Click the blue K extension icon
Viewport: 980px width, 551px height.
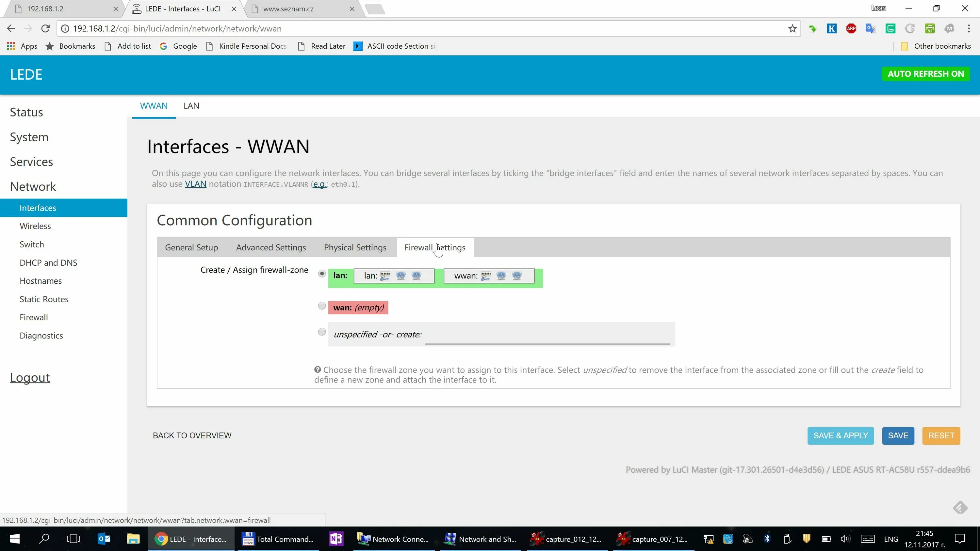coord(831,28)
